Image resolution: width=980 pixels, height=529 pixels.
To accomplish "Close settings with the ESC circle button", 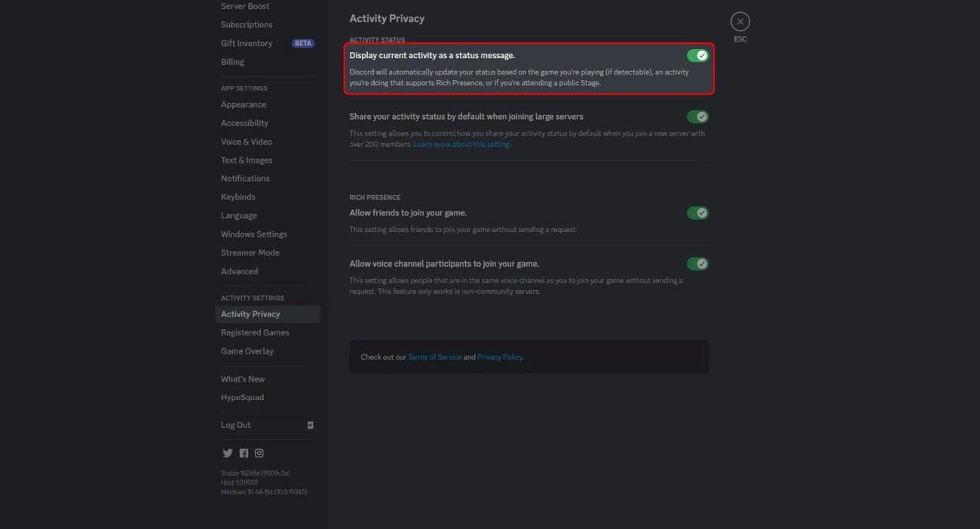I will click(x=740, y=21).
